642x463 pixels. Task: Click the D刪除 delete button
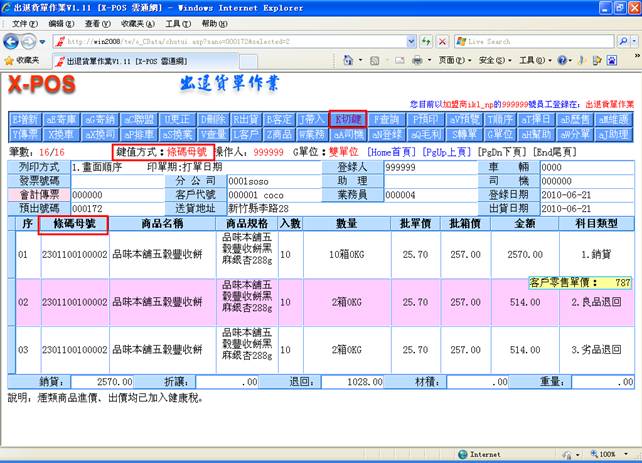215,118
